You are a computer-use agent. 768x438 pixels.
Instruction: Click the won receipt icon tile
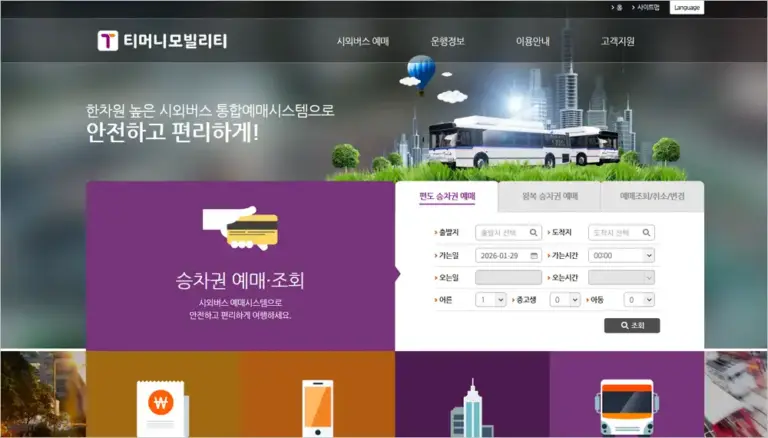pyautogui.click(x=163, y=408)
